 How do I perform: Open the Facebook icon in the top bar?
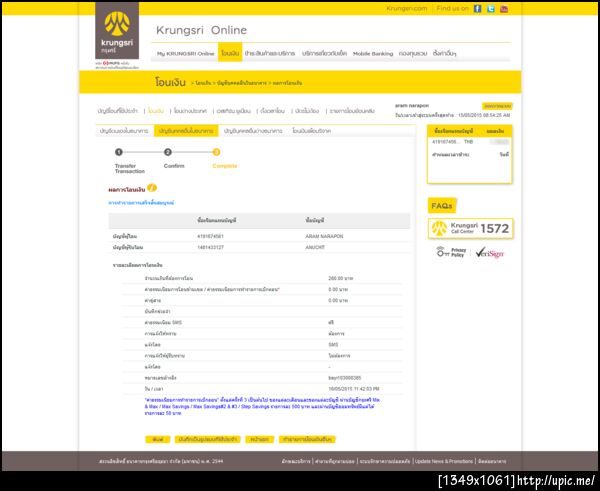(x=477, y=9)
